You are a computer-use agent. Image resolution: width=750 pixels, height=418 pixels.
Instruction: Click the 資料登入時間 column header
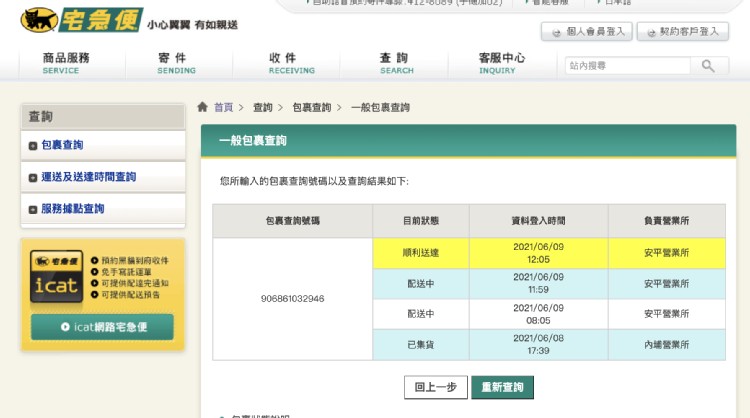click(x=539, y=221)
